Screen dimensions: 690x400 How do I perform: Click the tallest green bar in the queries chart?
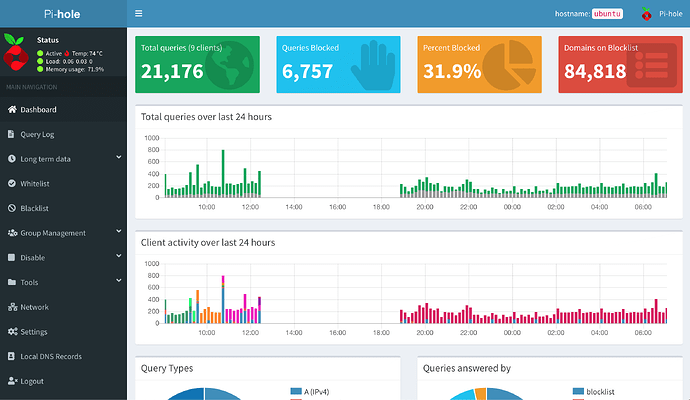223,173
